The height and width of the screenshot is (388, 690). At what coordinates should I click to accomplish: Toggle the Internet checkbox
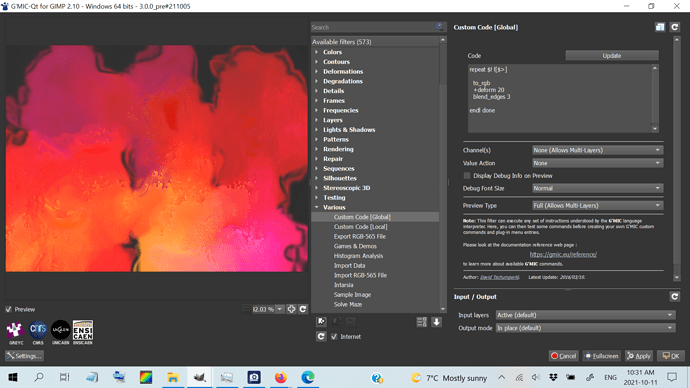(334, 337)
